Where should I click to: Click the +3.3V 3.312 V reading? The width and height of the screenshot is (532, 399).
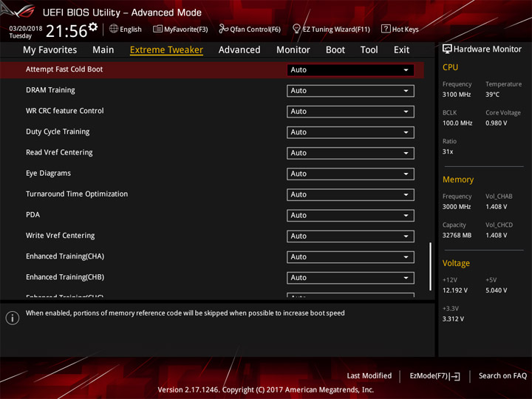coord(453,319)
